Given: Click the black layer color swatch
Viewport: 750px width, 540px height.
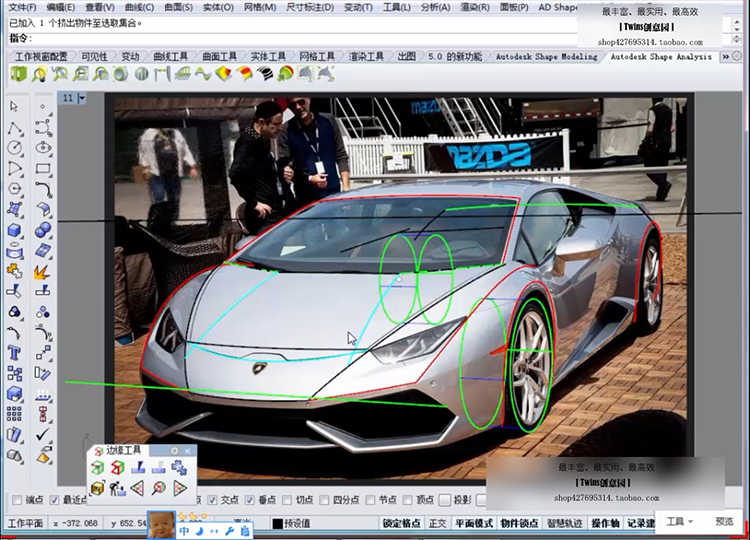Looking at the screenshot, I should click(x=278, y=523).
